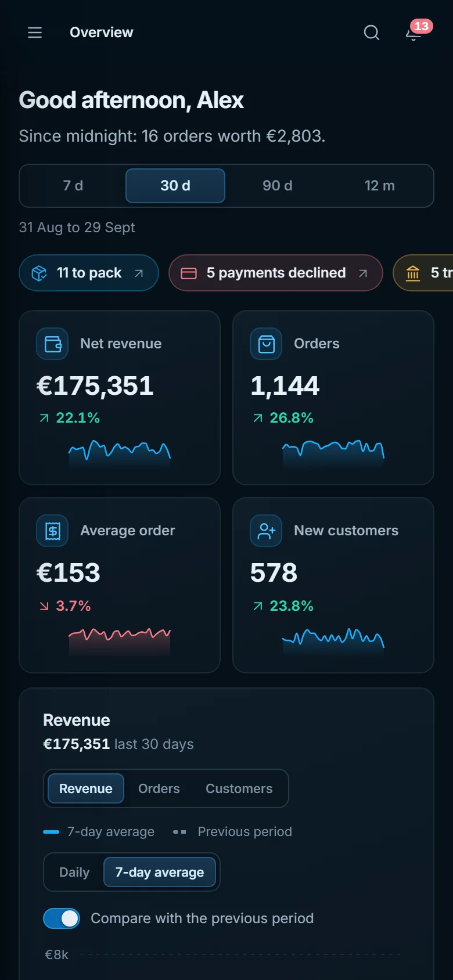Open the New customers 578 card
Viewport: 453px width, 980px height.
tap(333, 585)
